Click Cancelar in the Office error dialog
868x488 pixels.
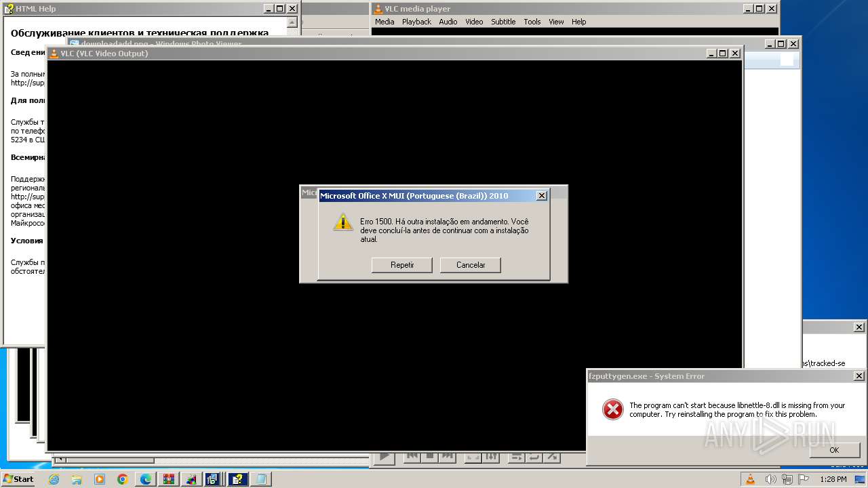click(x=471, y=265)
